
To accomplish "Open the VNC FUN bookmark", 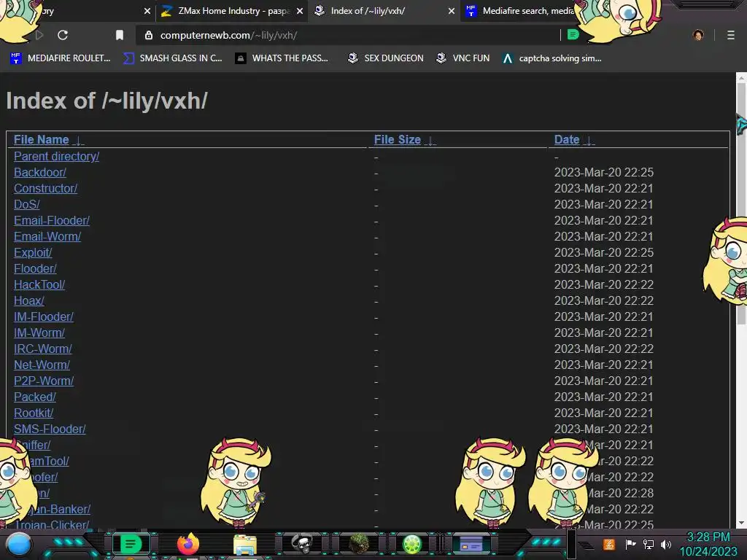I will click(x=462, y=58).
